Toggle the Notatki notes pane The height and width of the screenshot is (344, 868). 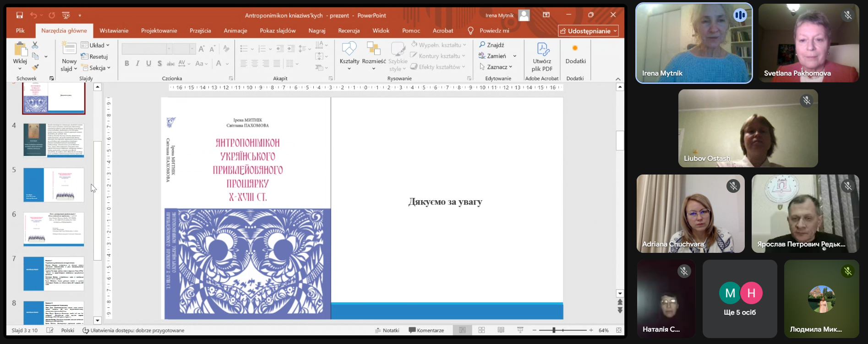pyautogui.click(x=387, y=330)
